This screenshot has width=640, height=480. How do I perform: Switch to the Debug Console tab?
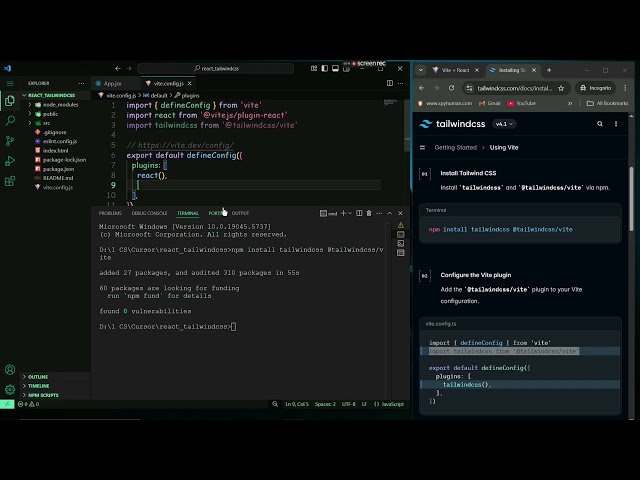149,213
